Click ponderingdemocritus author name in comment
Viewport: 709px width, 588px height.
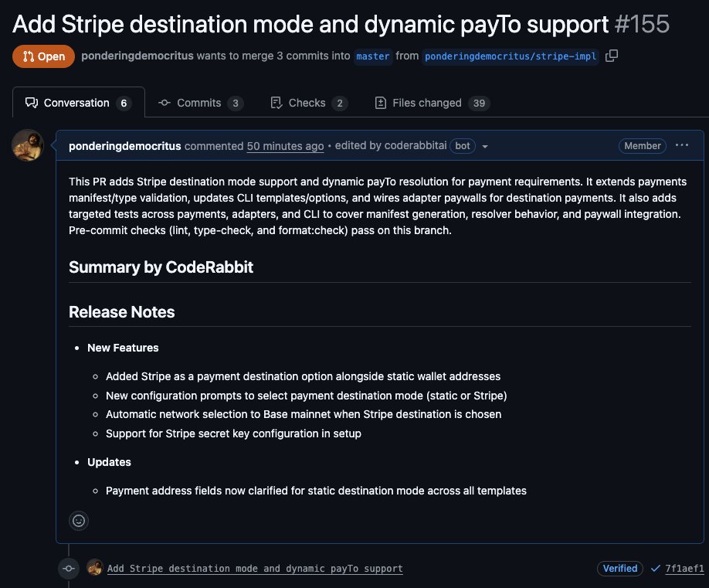pyautogui.click(x=125, y=146)
